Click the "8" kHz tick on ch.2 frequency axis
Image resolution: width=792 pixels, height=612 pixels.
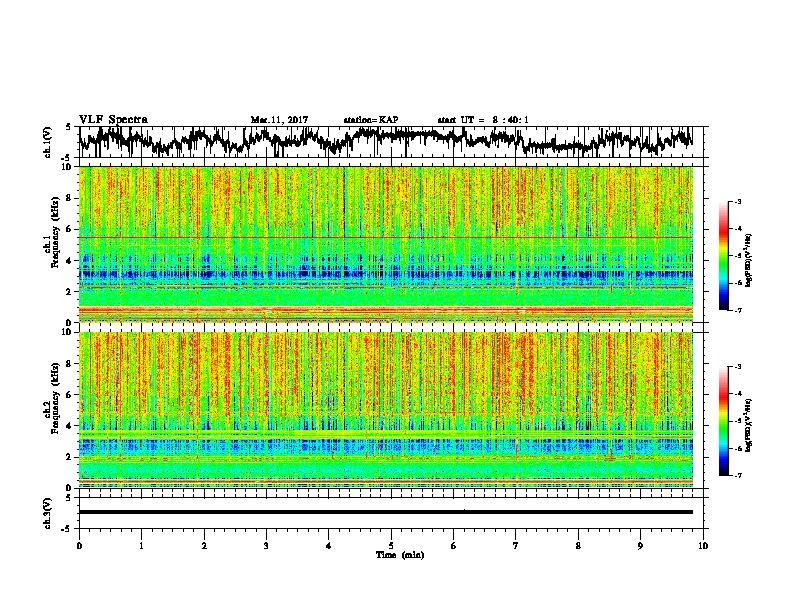click(x=69, y=364)
